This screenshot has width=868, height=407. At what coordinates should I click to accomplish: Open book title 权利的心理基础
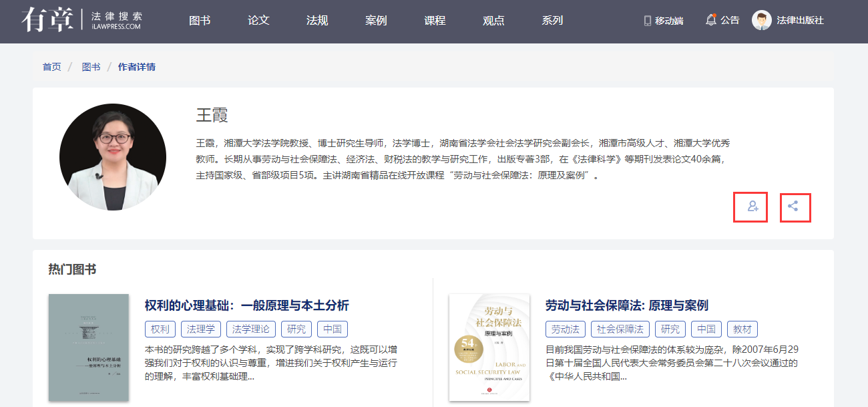point(246,305)
